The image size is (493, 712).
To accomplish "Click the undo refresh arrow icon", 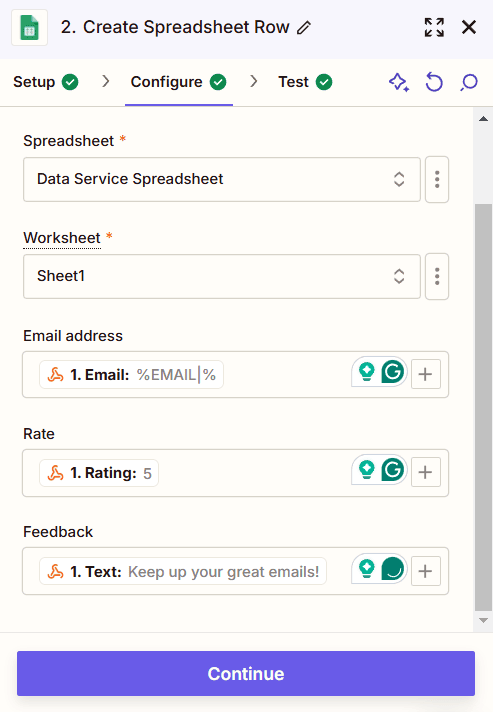I will 434,82.
